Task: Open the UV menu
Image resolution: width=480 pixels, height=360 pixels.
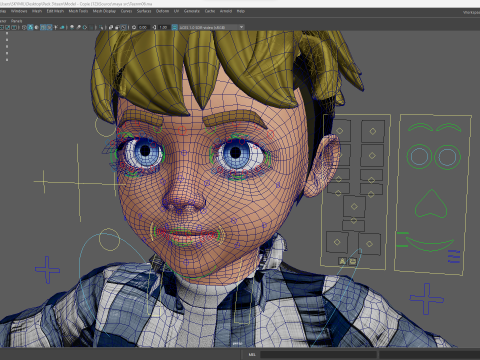Action: 176,11
